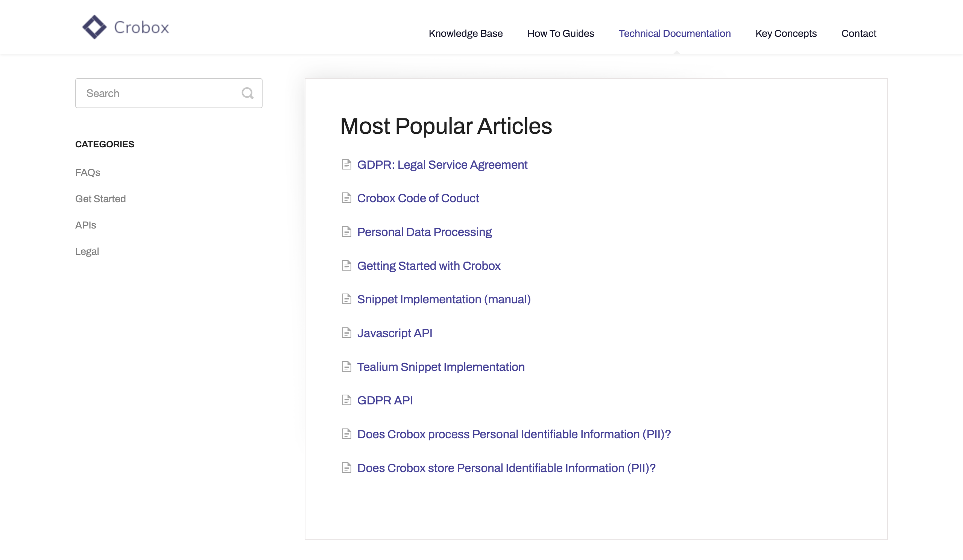Open Tealium Snippet Implementation article

click(x=440, y=367)
